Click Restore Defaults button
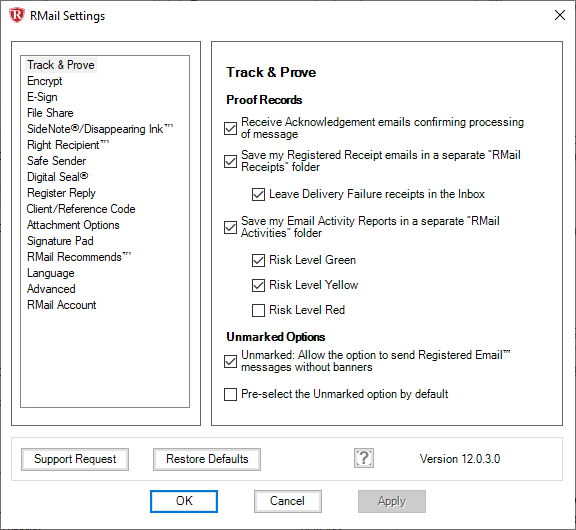Viewport: 576px width, 530px height. click(207, 459)
